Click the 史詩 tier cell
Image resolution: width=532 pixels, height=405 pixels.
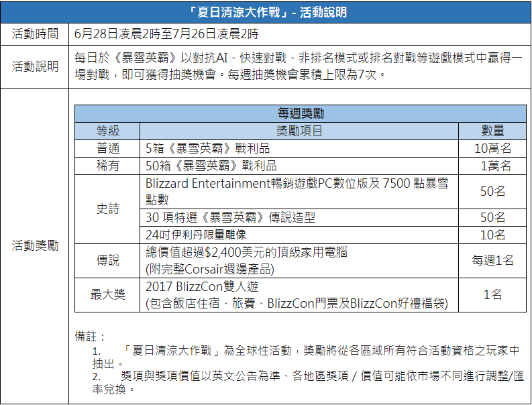[x=107, y=209]
